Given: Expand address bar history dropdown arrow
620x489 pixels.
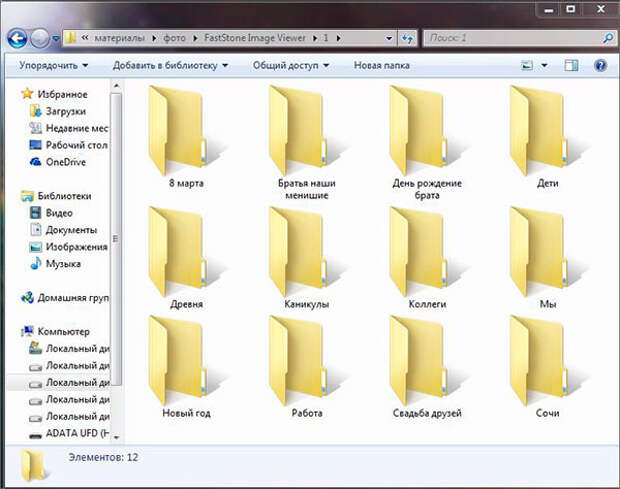Looking at the screenshot, I should tap(389, 38).
